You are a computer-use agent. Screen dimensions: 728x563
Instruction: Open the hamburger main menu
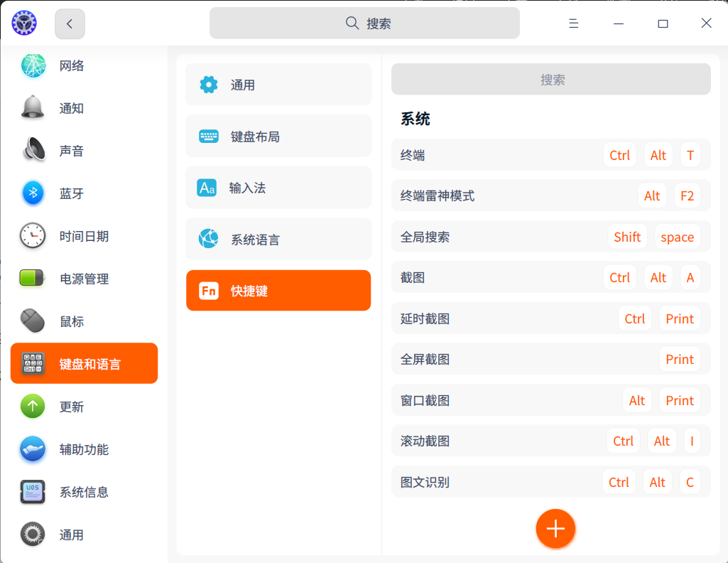coord(573,23)
